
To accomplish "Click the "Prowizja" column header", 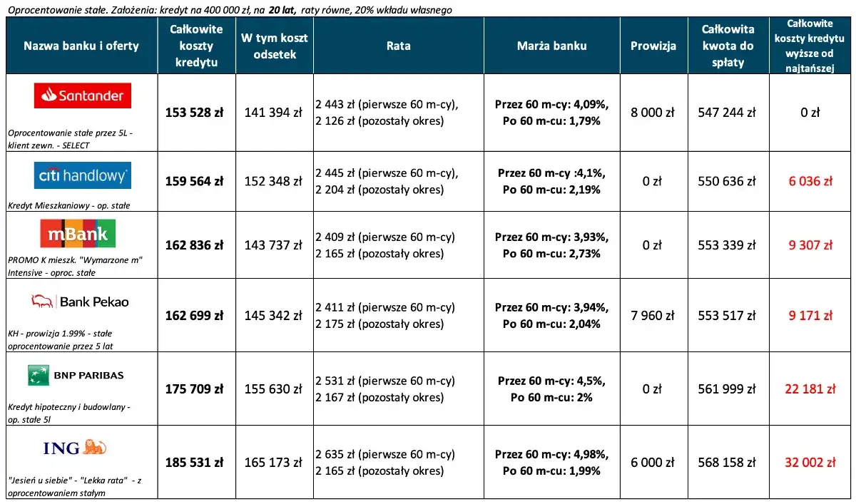I will [653, 46].
